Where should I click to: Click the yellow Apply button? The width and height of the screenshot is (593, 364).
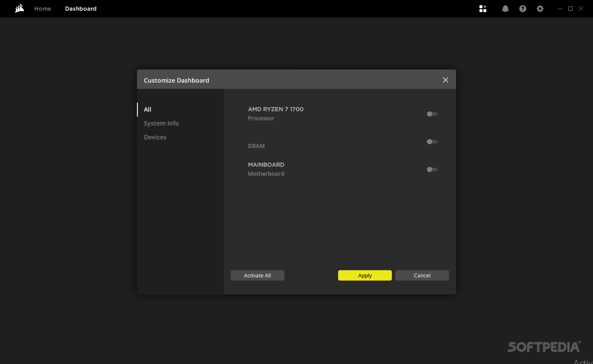365,276
